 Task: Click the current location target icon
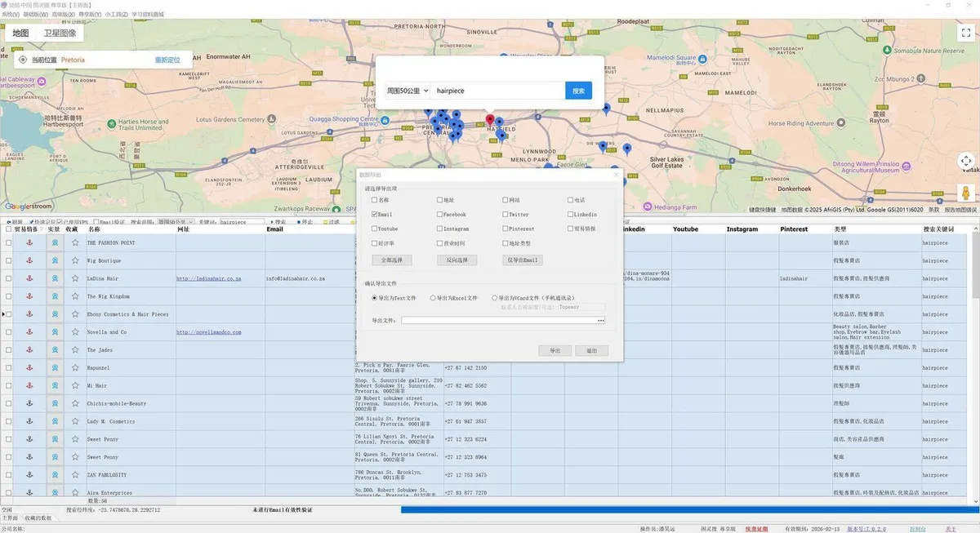click(23, 60)
